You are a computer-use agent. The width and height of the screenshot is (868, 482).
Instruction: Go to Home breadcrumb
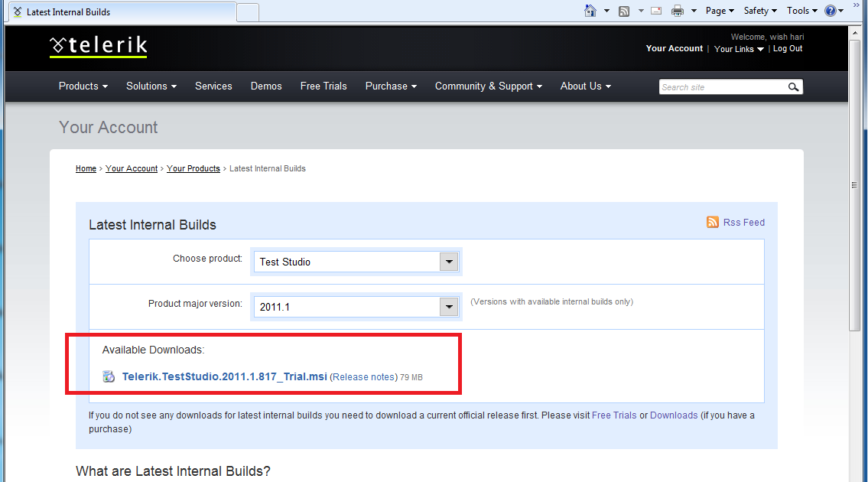(86, 168)
